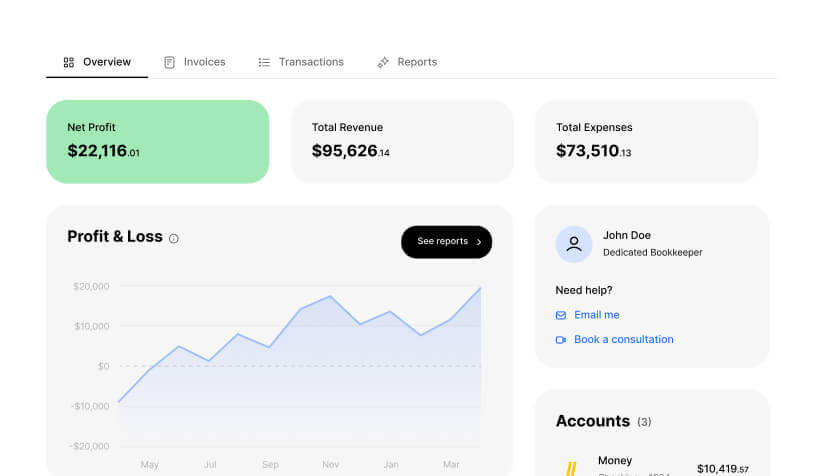Click the Invoices document icon

point(169,63)
